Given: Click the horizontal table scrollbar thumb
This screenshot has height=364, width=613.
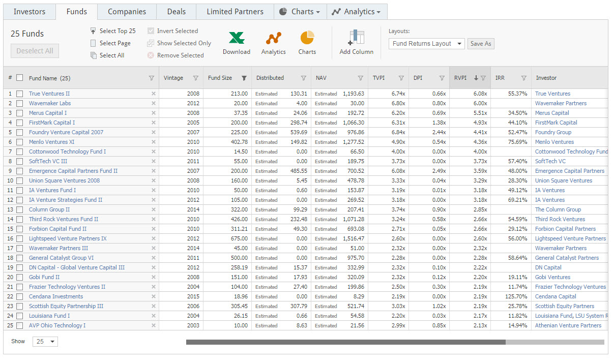Looking at the screenshot, I should click(346, 342).
